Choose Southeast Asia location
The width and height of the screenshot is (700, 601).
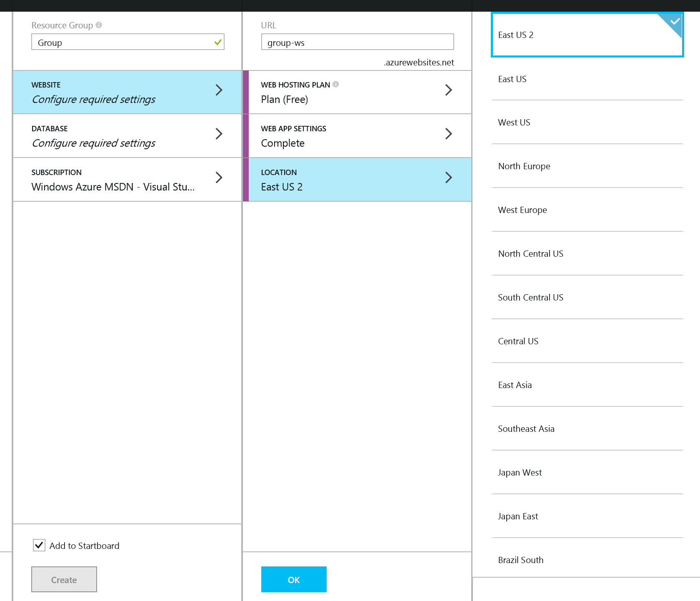587,429
